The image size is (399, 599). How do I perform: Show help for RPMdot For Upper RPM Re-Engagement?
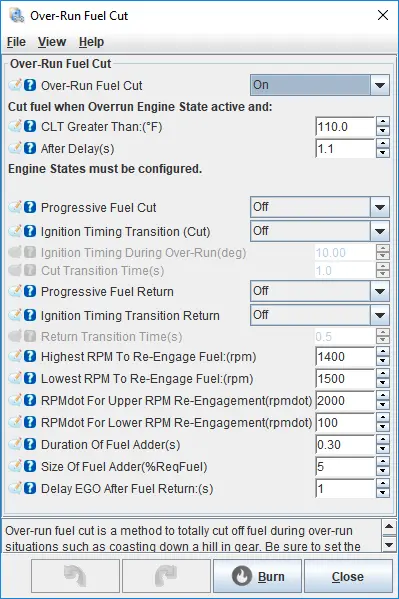(30, 400)
